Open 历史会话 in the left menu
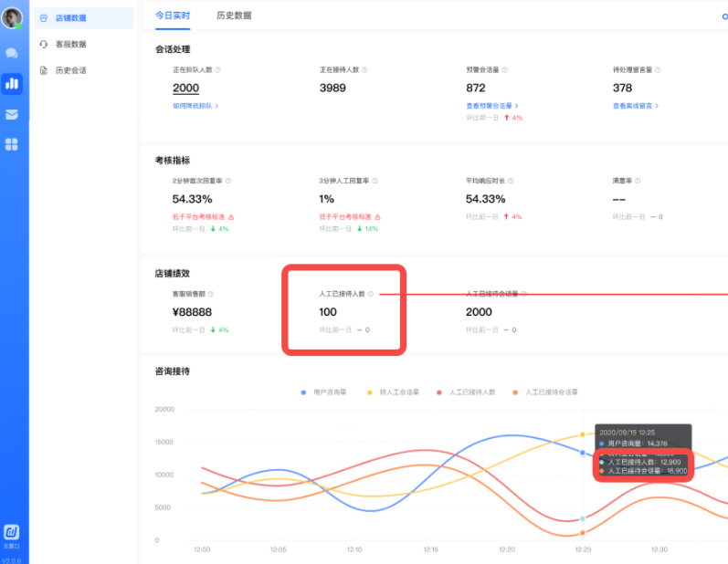The height and width of the screenshot is (564, 728). [x=70, y=70]
